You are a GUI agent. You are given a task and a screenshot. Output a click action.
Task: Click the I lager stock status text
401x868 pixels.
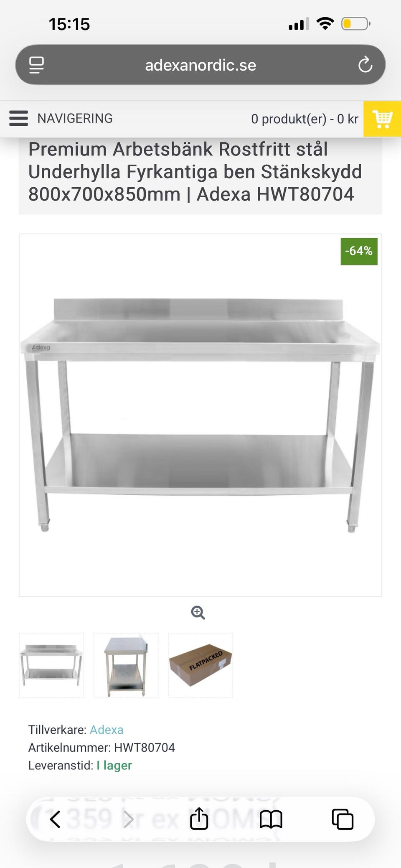click(114, 766)
